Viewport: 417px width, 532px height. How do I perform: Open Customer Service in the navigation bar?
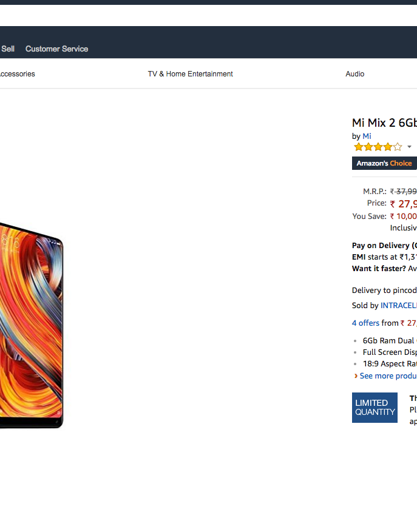click(56, 49)
